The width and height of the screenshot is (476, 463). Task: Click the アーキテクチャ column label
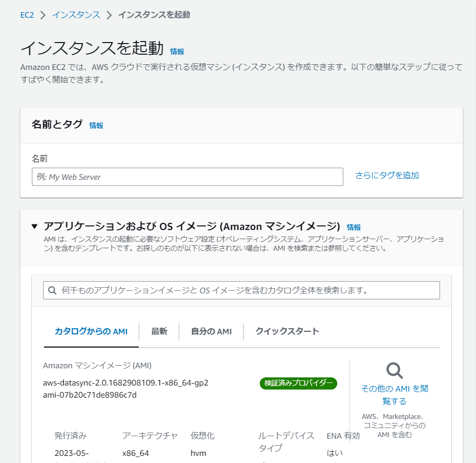click(150, 436)
